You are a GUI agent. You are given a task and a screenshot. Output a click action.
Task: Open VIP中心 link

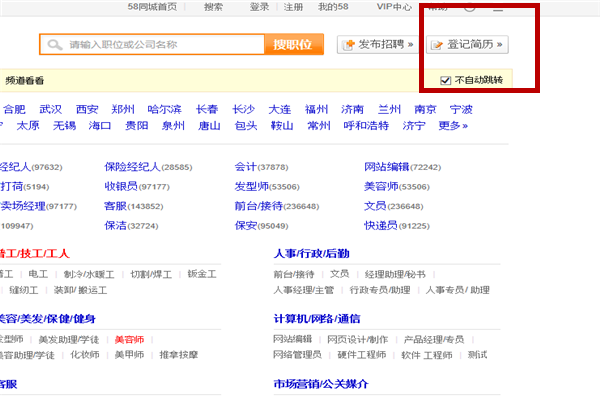pyautogui.click(x=394, y=7)
